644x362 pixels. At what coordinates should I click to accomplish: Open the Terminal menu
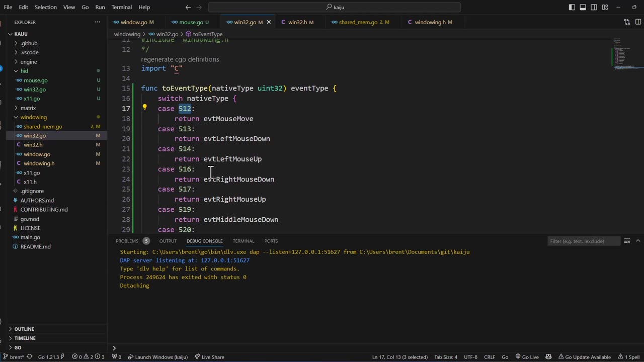click(x=121, y=7)
